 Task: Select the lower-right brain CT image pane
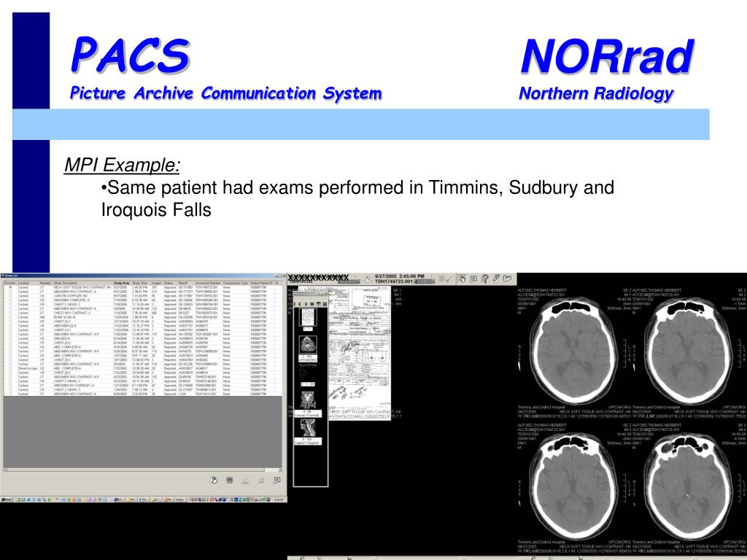[689, 488]
